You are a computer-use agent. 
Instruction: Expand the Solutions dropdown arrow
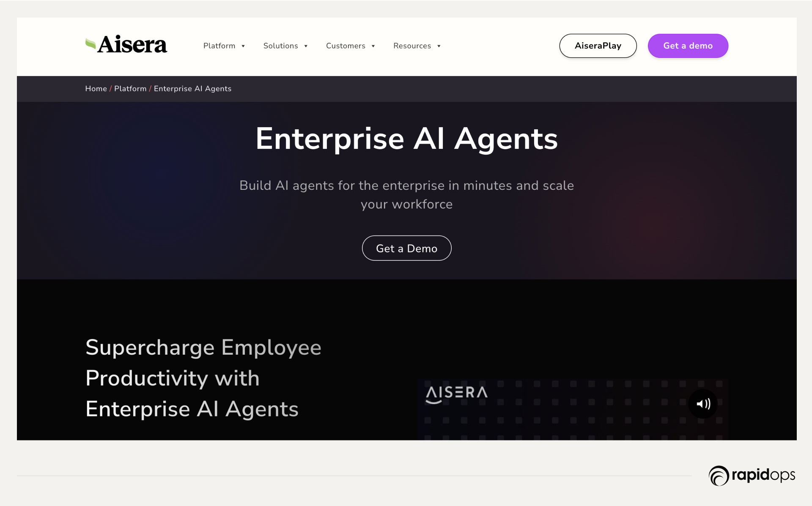pos(306,46)
